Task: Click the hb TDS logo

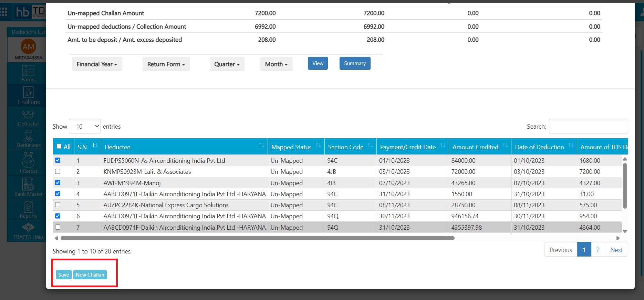Action: click(x=30, y=12)
